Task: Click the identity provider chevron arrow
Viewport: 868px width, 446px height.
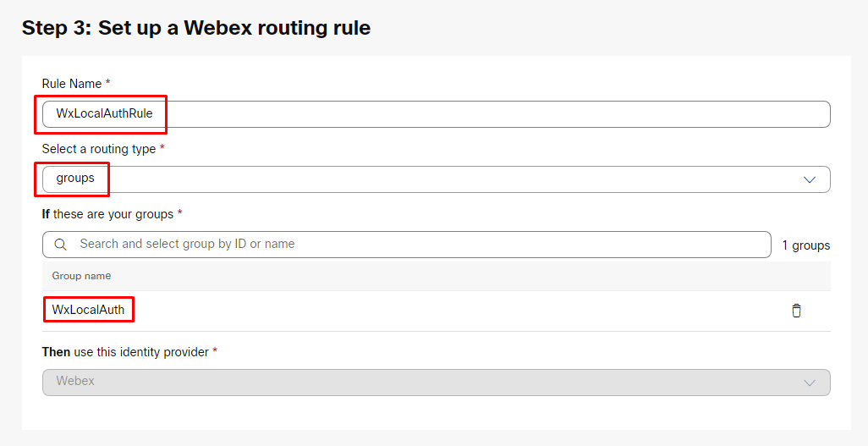Action: tap(809, 383)
